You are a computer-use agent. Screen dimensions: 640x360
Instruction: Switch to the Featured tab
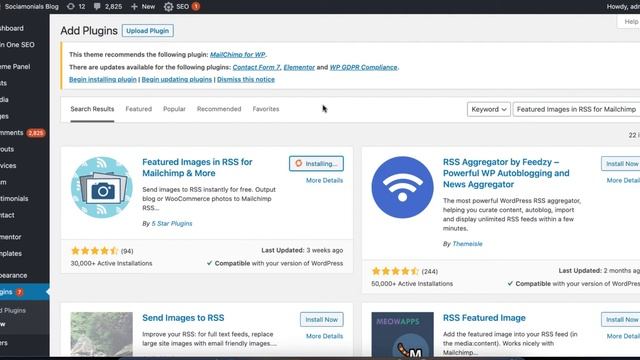tap(139, 109)
